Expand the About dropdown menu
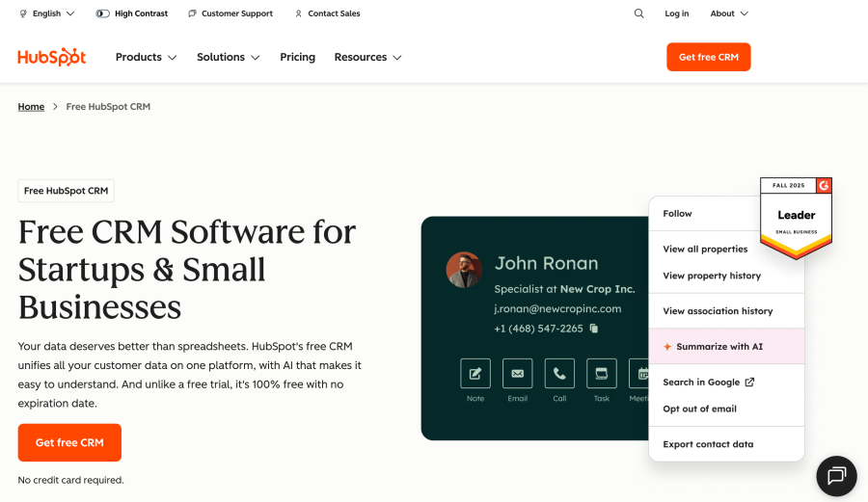 click(x=728, y=13)
